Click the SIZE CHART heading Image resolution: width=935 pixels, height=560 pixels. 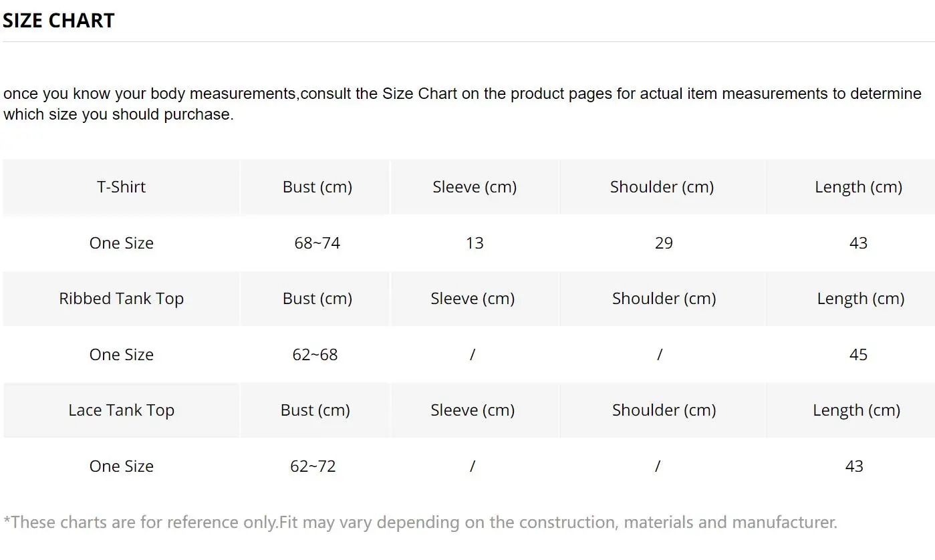[59, 21]
